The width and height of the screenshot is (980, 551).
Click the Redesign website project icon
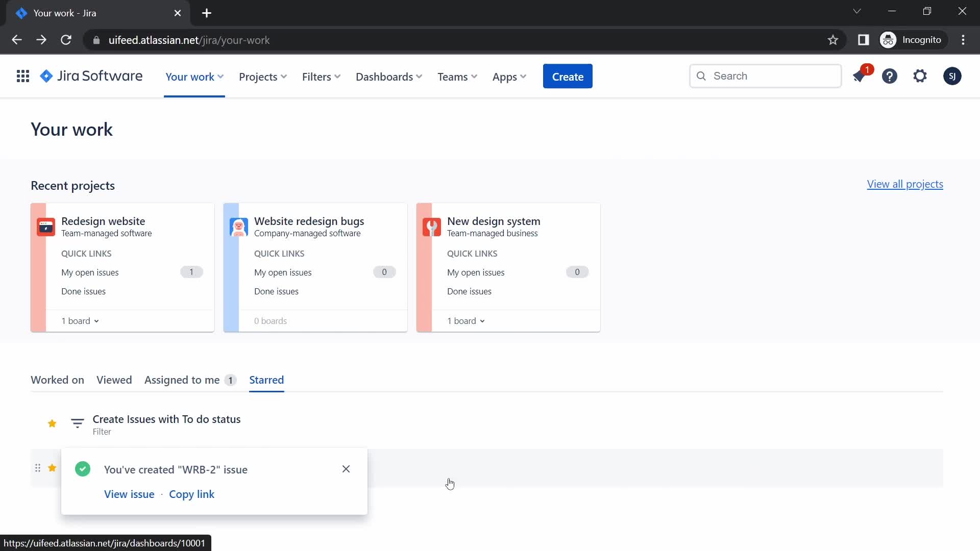[46, 227]
